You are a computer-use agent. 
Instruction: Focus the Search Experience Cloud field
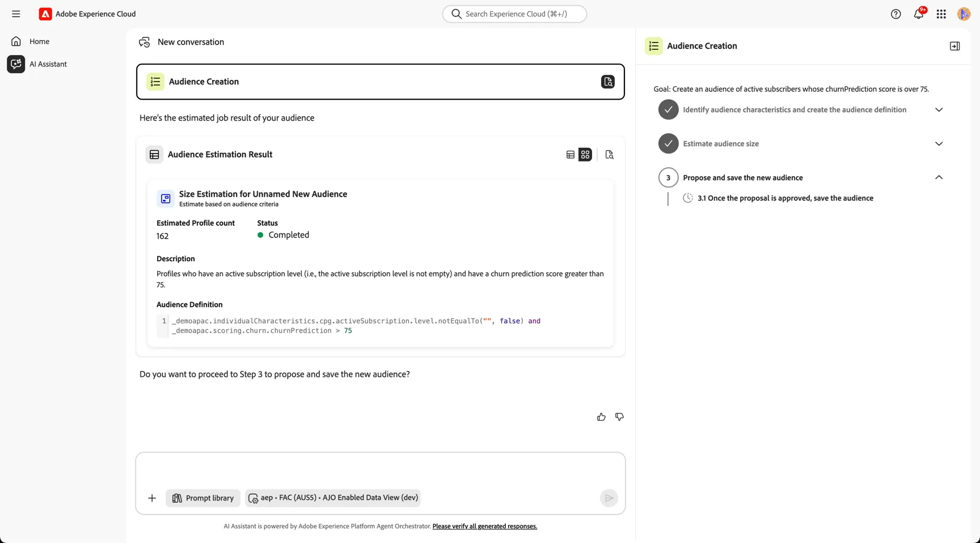tap(514, 14)
